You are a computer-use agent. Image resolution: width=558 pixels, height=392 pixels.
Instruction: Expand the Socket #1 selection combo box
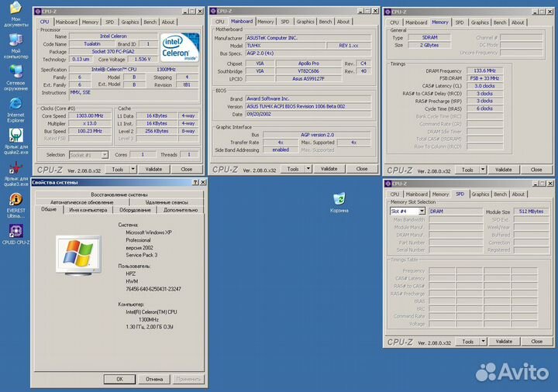[104, 155]
